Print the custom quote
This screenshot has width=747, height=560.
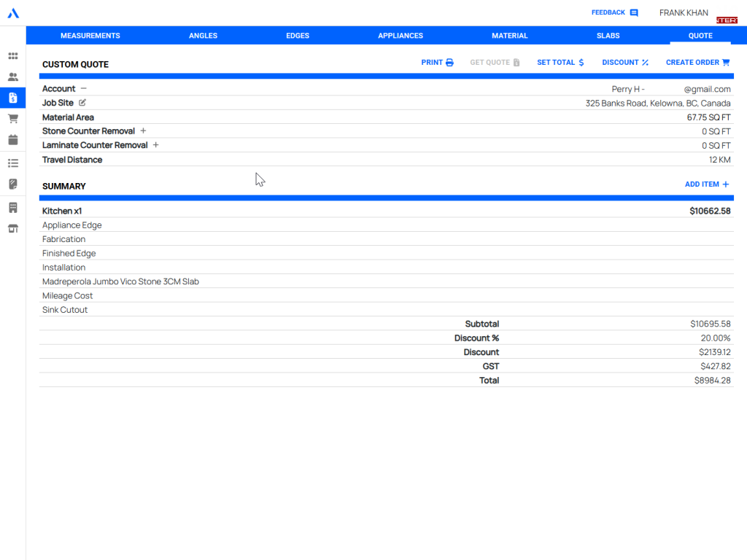(438, 63)
